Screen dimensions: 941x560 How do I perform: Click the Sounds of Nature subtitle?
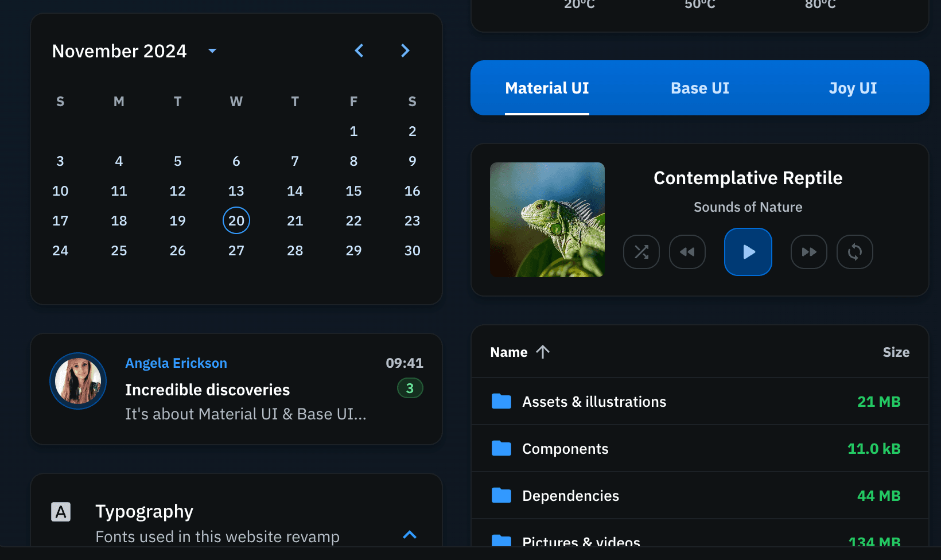click(x=748, y=207)
